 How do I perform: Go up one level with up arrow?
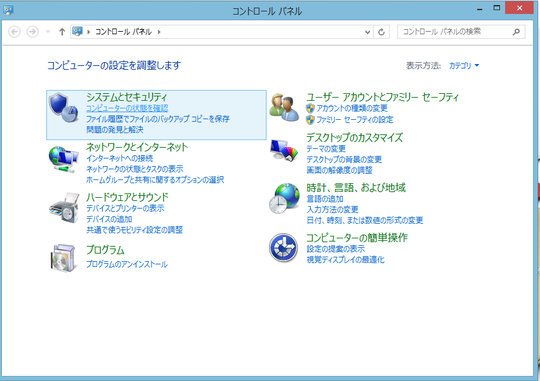[62, 32]
